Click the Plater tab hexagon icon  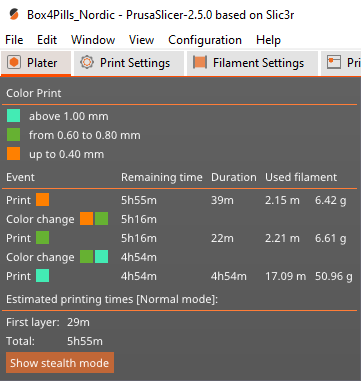coord(14,63)
